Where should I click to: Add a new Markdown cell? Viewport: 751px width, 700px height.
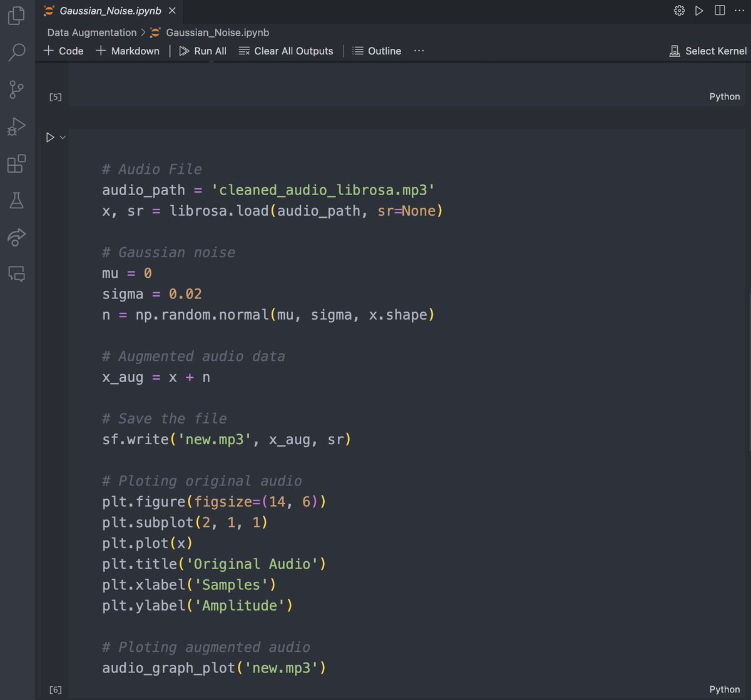[128, 51]
